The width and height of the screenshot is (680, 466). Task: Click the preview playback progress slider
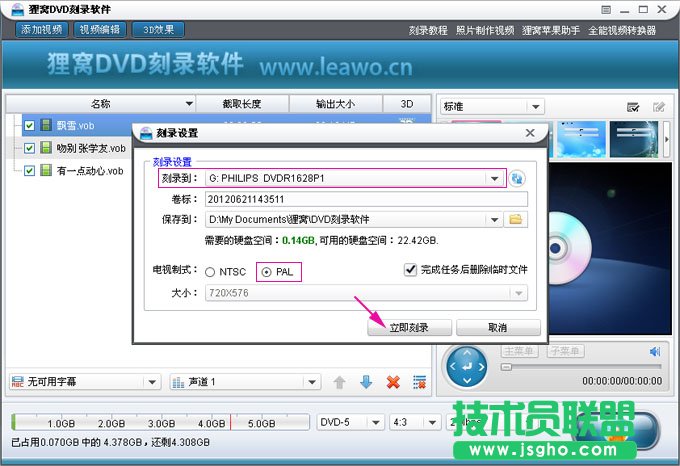tap(580, 367)
